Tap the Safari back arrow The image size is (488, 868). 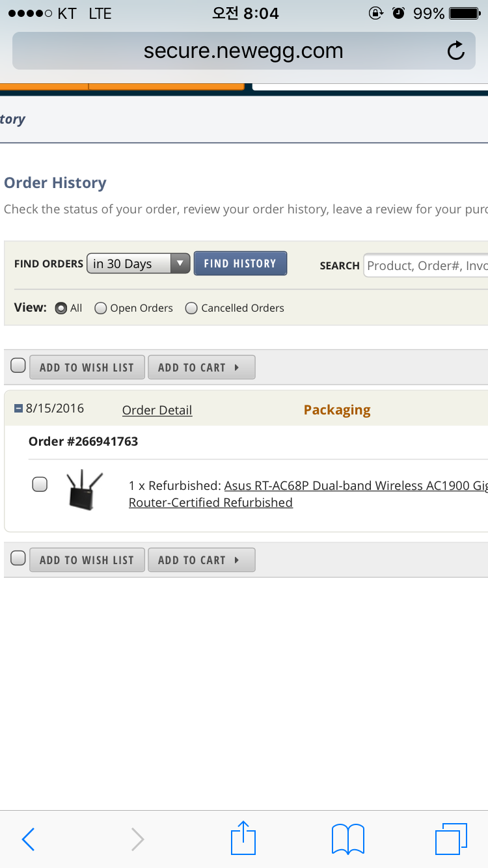28,839
